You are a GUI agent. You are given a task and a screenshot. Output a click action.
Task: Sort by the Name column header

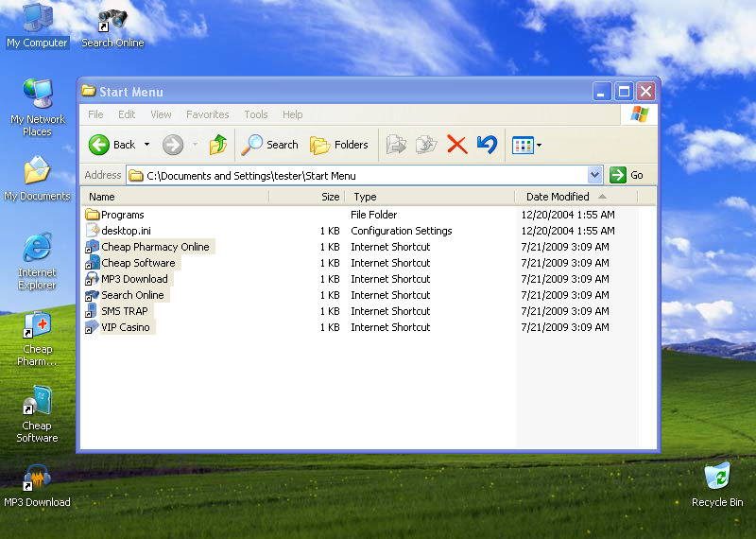click(x=175, y=197)
